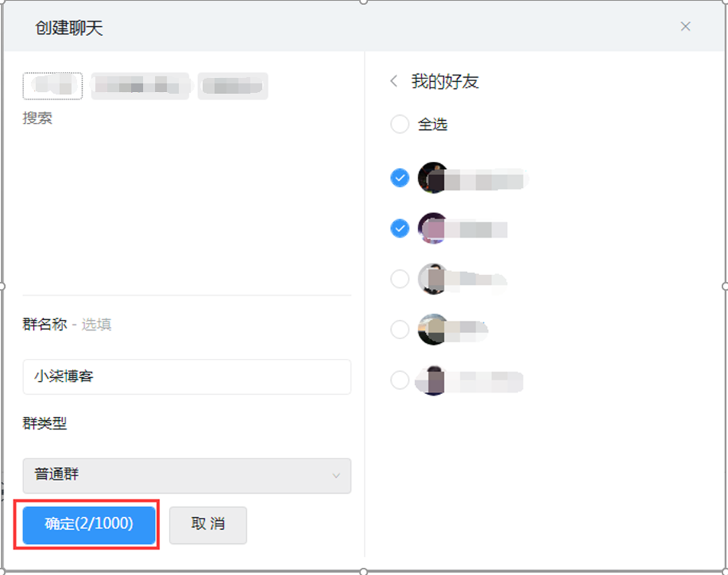
Task: Select the fourth friend in list
Action: tap(400, 329)
